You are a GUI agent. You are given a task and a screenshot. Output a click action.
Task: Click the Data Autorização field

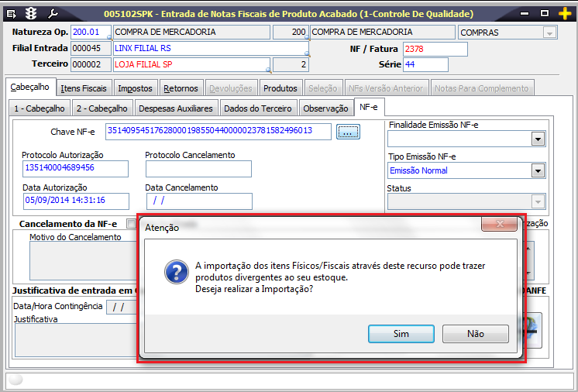pos(76,201)
